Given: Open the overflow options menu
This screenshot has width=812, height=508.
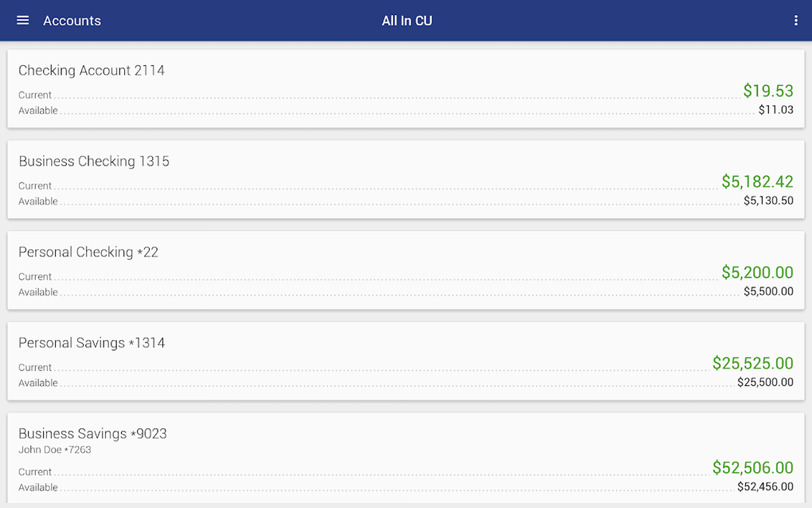Looking at the screenshot, I should tap(795, 20).
